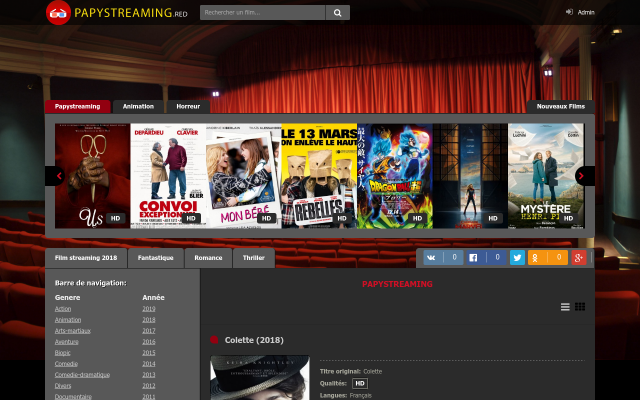640x400 pixels.
Task: Open the Mon Bébé poster
Action: point(244,176)
